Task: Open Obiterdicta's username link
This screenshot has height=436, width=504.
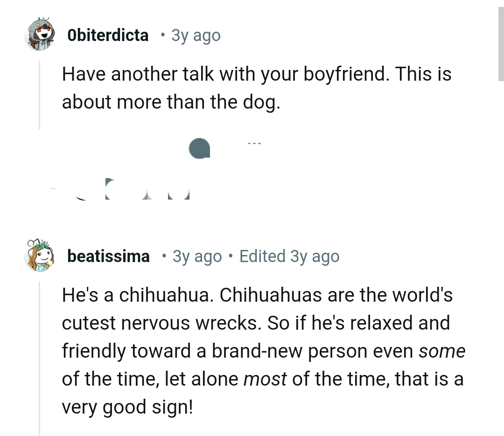Action: point(108,35)
